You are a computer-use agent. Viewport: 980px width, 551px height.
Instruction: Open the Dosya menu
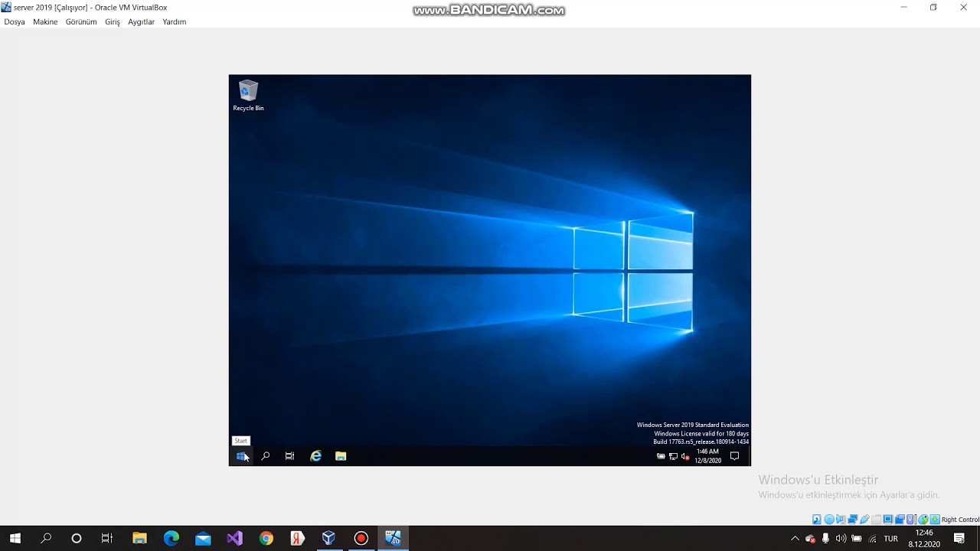click(15, 22)
